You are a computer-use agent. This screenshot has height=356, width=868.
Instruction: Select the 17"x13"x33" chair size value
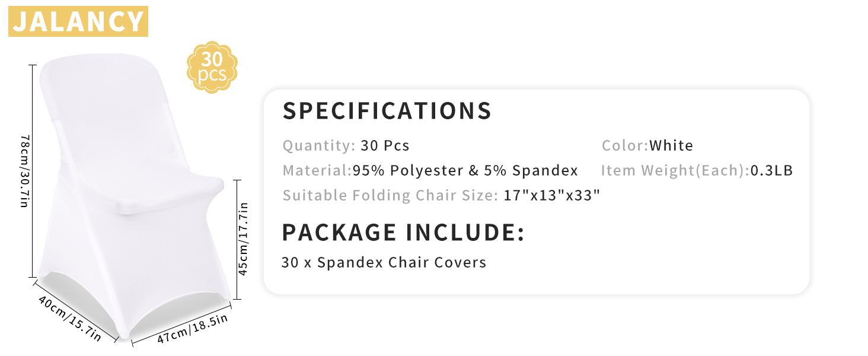(x=552, y=195)
